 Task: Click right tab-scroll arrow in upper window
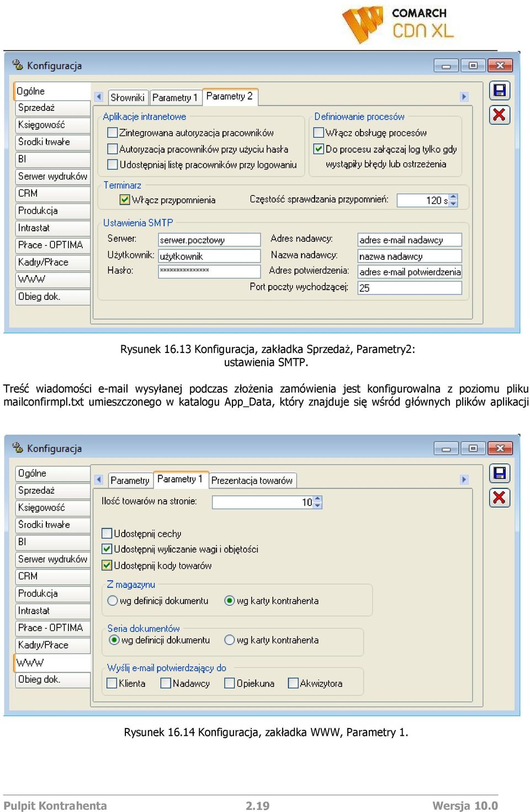click(464, 97)
